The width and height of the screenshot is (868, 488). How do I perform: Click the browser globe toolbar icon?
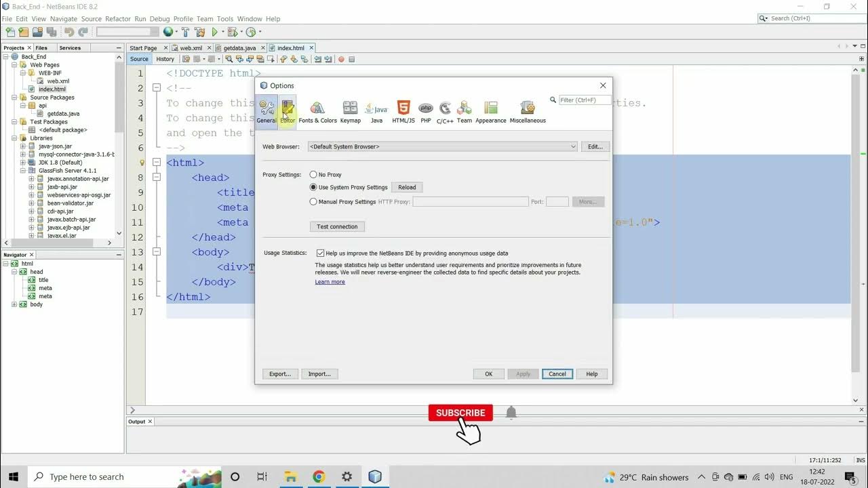click(x=167, y=32)
